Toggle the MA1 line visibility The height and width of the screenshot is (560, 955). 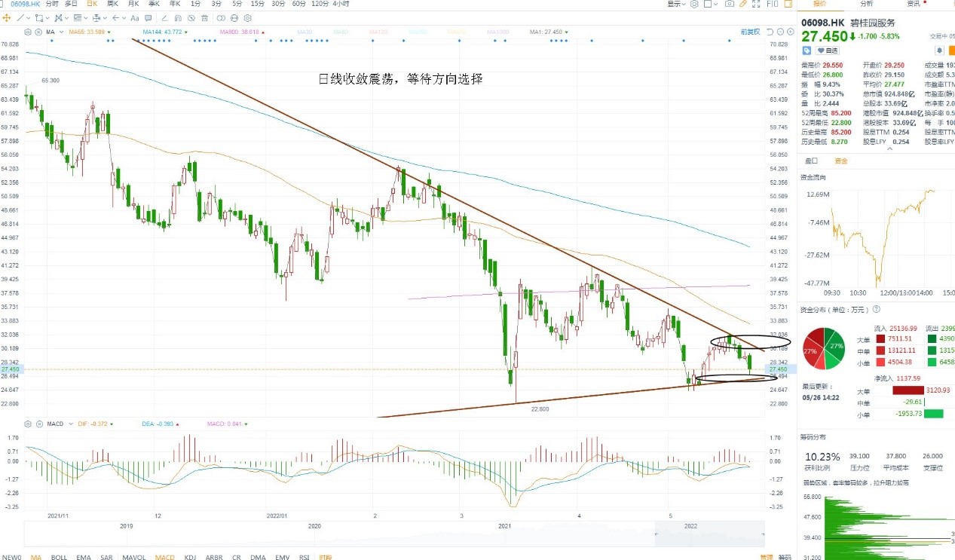pos(548,32)
